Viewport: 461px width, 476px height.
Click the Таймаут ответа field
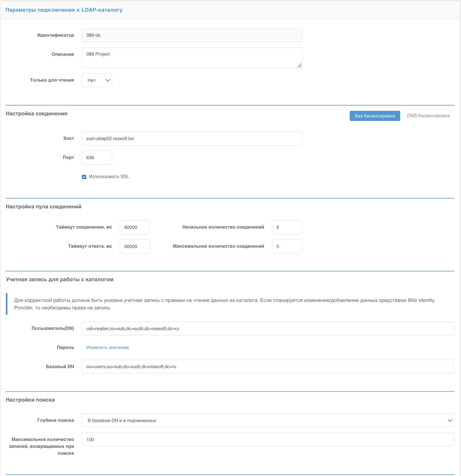click(x=135, y=246)
